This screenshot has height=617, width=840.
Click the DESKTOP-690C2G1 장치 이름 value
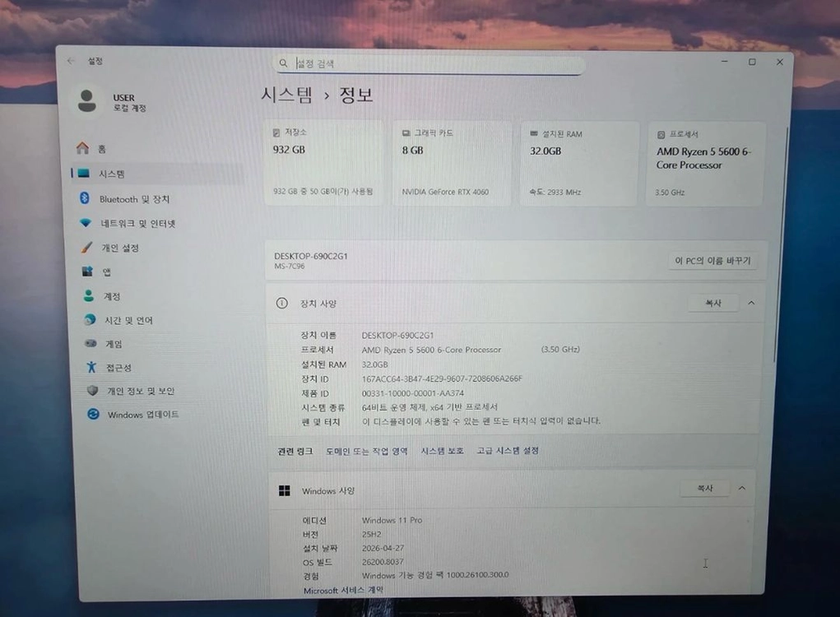point(397,336)
